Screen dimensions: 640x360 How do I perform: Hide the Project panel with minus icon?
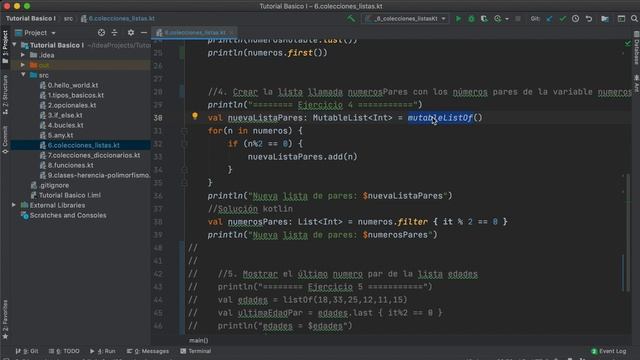coord(144,33)
